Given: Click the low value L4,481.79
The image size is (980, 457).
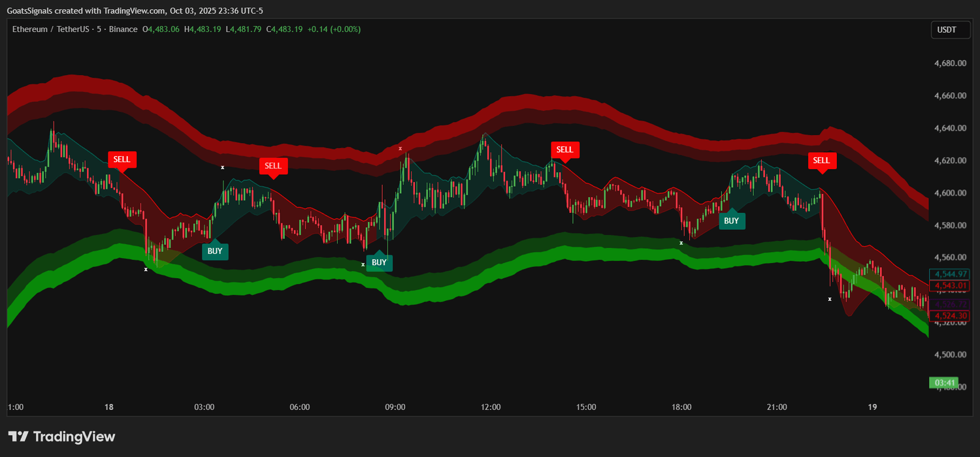Looking at the screenshot, I should 244,29.
